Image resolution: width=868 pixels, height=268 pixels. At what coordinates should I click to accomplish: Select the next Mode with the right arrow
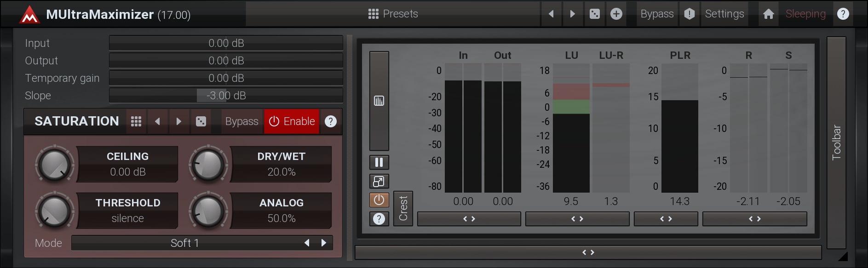click(324, 243)
